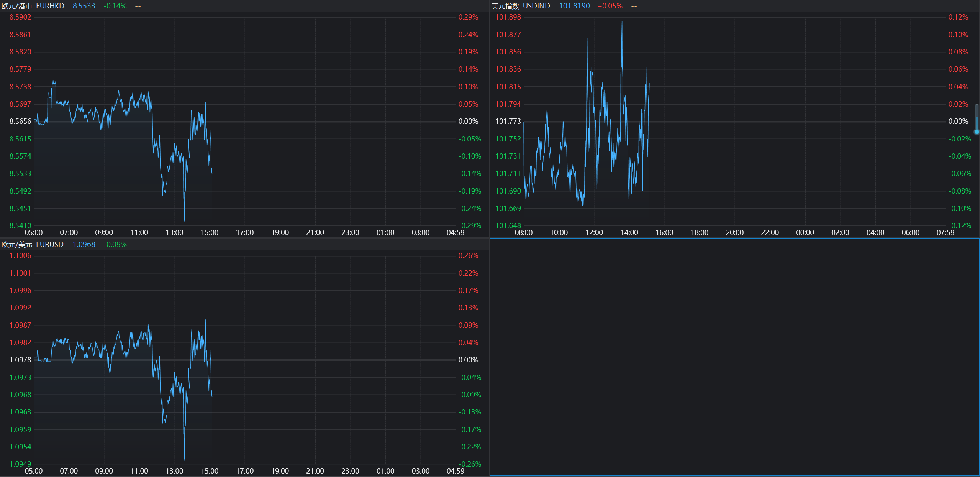The image size is (980, 477).
Task: Click the 1.0968 latest price in EURUSD header
Action: pyautogui.click(x=84, y=245)
